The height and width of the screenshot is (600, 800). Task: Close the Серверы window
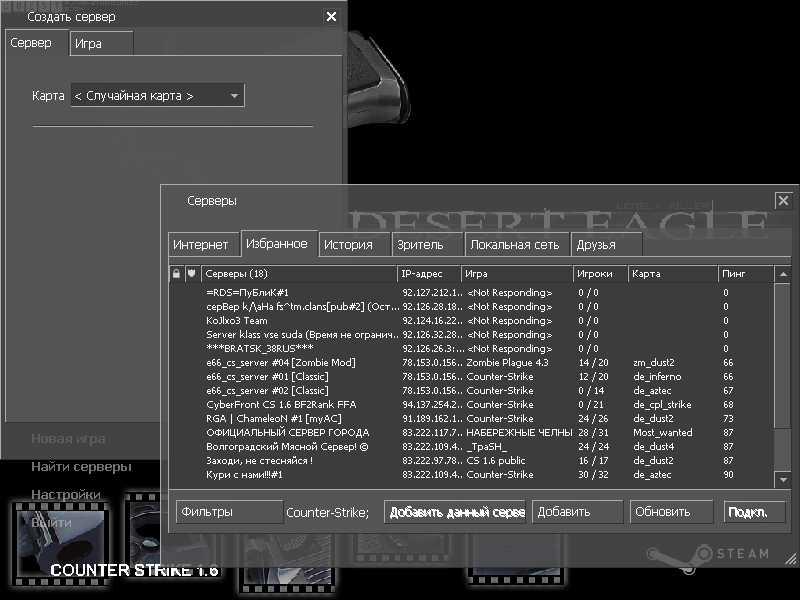(x=783, y=201)
